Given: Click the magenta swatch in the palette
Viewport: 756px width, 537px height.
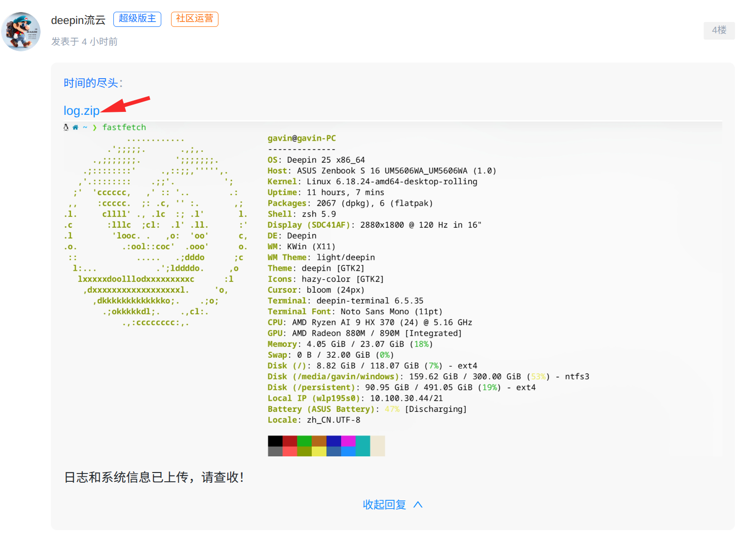Looking at the screenshot, I should [348, 441].
